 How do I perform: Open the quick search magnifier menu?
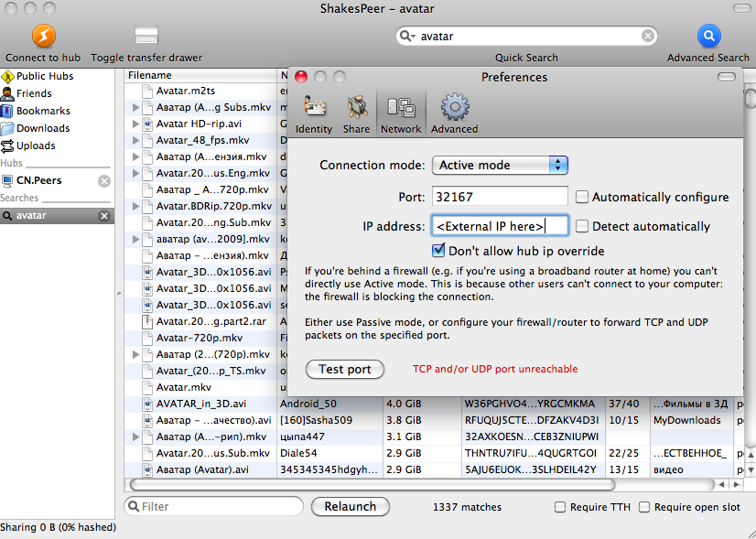coord(407,37)
